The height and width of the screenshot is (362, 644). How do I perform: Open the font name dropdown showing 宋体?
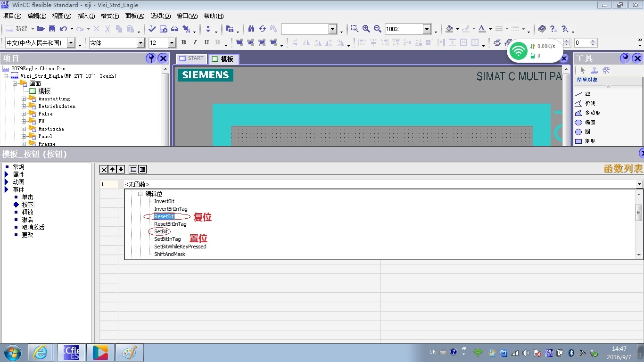click(x=117, y=42)
